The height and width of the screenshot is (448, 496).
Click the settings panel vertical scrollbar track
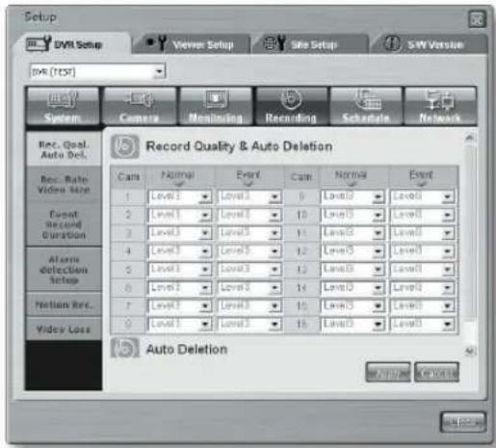(470, 244)
